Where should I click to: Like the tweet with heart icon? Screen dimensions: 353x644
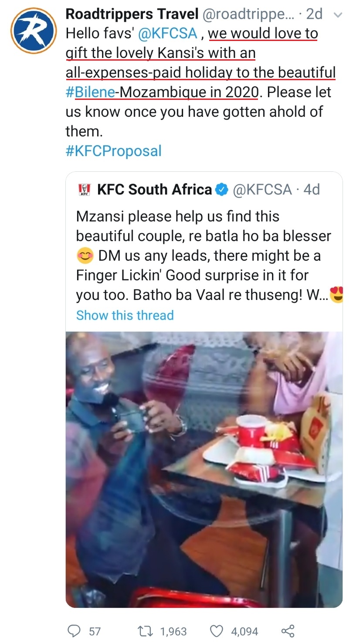(217, 630)
